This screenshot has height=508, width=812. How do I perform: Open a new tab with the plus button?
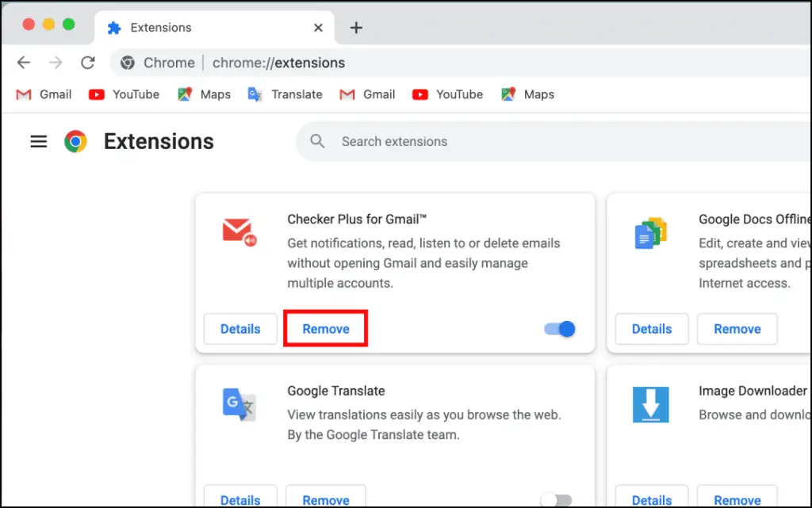click(356, 28)
